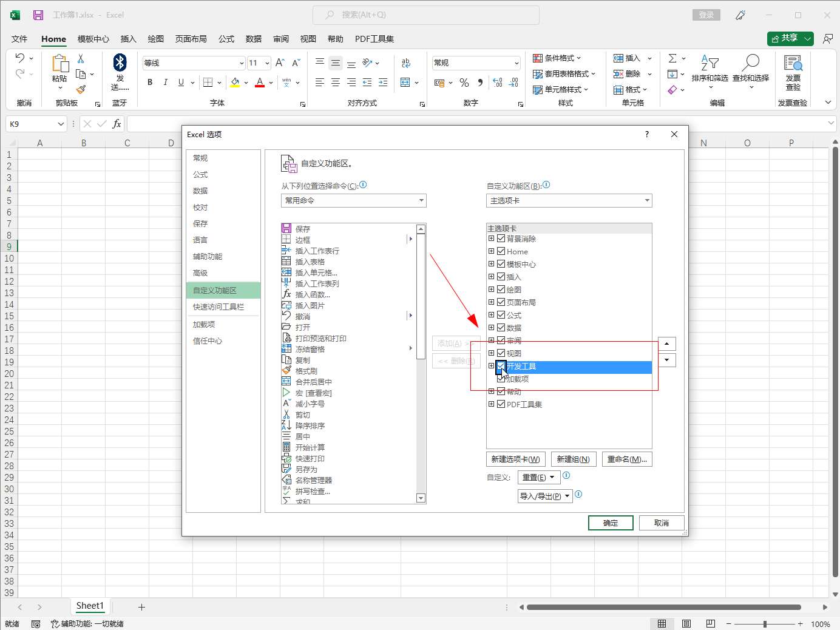Click the 新建组 button
The width and height of the screenshot is (840, 630).
click(574, 459)
